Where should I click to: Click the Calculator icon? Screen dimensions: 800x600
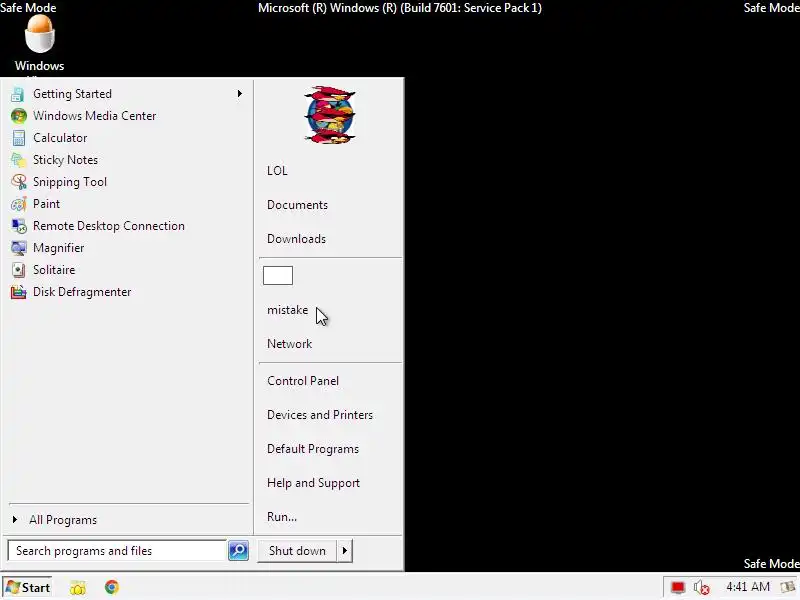click(x=18, y=138)
